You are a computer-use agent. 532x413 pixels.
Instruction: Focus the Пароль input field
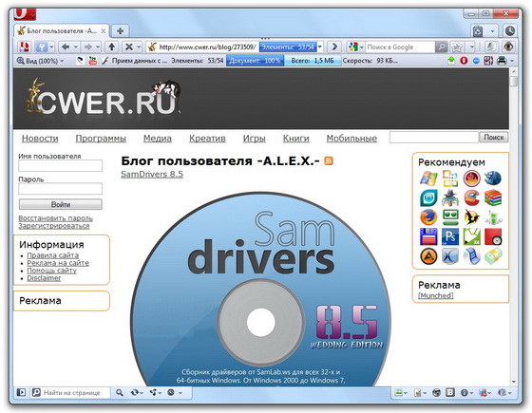[x=61, y=189]
